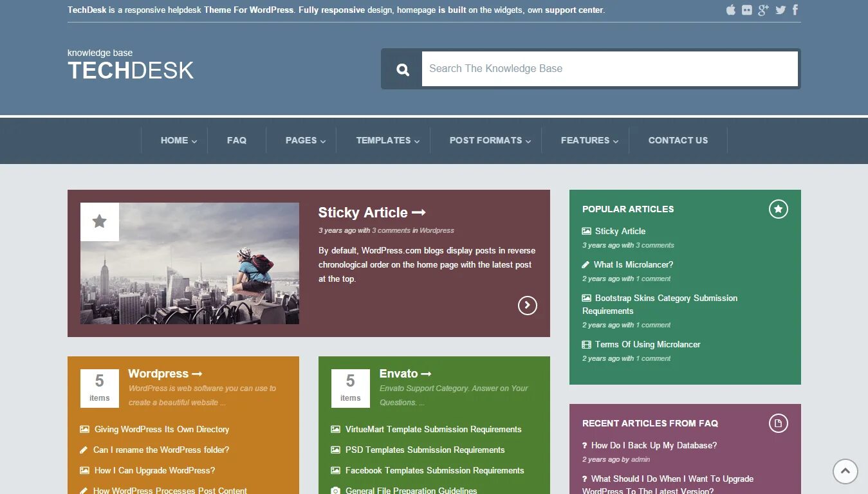Expand the Home menu dropdown arrow

(194, 142)
